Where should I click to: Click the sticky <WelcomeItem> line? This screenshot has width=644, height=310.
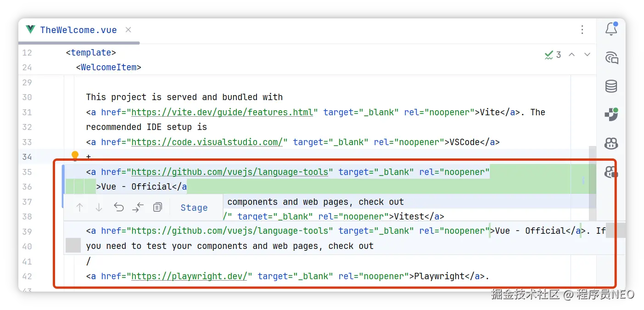(109, 67)
